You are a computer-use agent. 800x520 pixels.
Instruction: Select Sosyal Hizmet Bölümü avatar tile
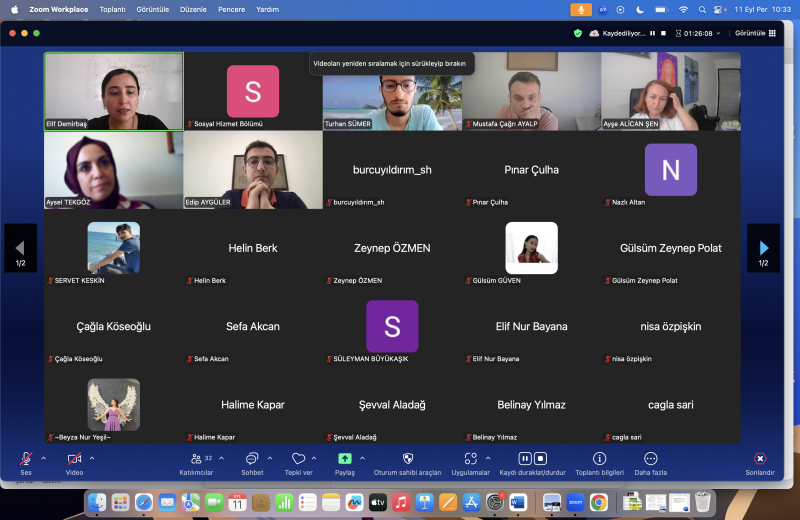253,91
